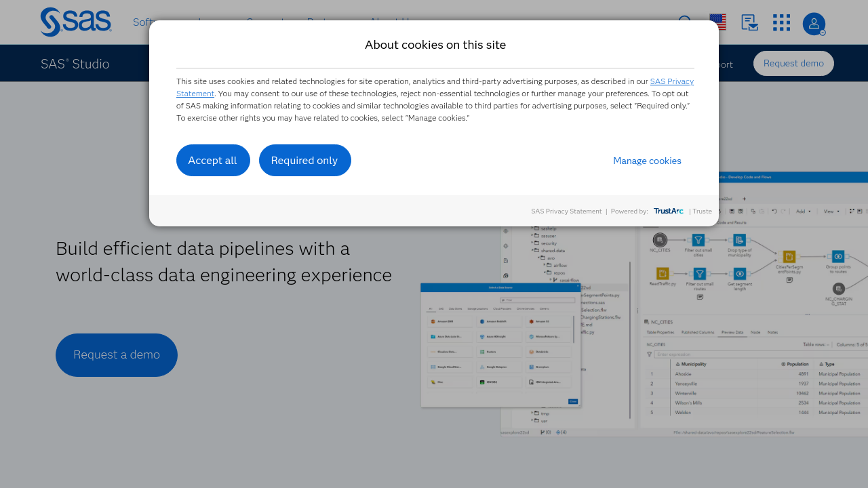Click the Request demo button in navigation bar
Image resolution: width=868 pixels, height=488 pixels.
tap(793, 63)
